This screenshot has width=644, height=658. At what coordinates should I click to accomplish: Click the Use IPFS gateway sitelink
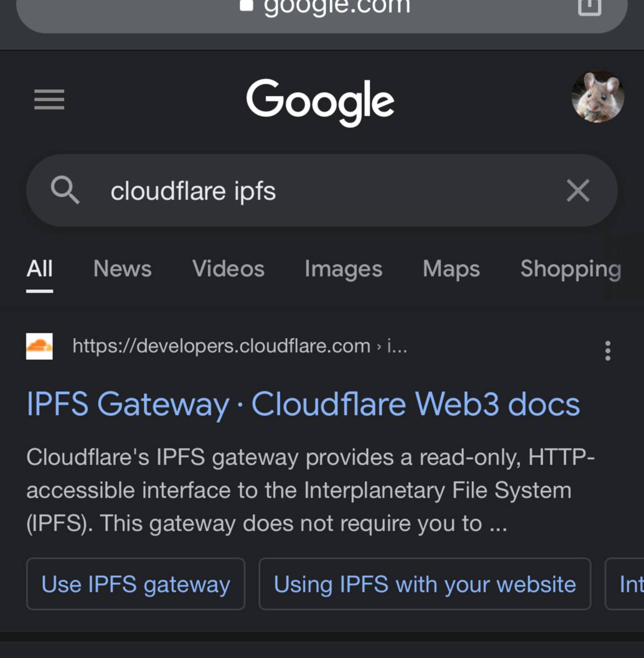tap(136, 584)
